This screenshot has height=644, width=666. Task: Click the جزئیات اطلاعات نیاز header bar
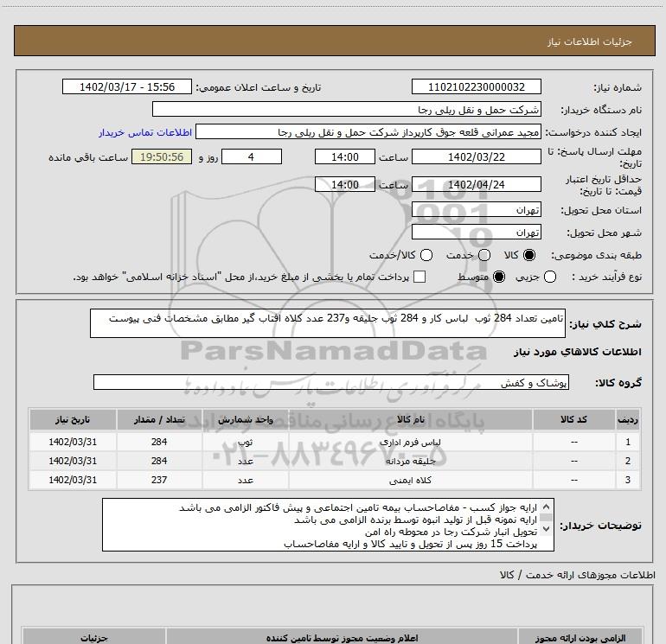[x=334, y=41]
